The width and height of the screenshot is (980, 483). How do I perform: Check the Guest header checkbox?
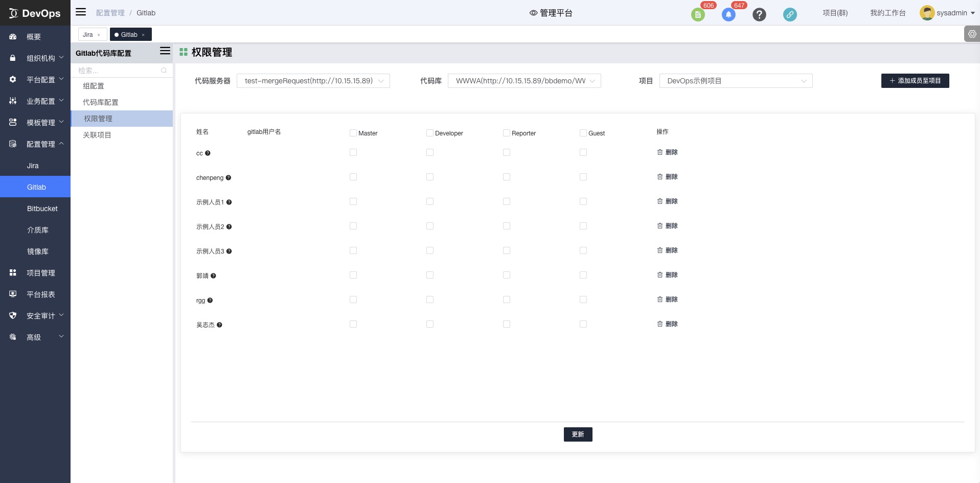click(583, 133)
